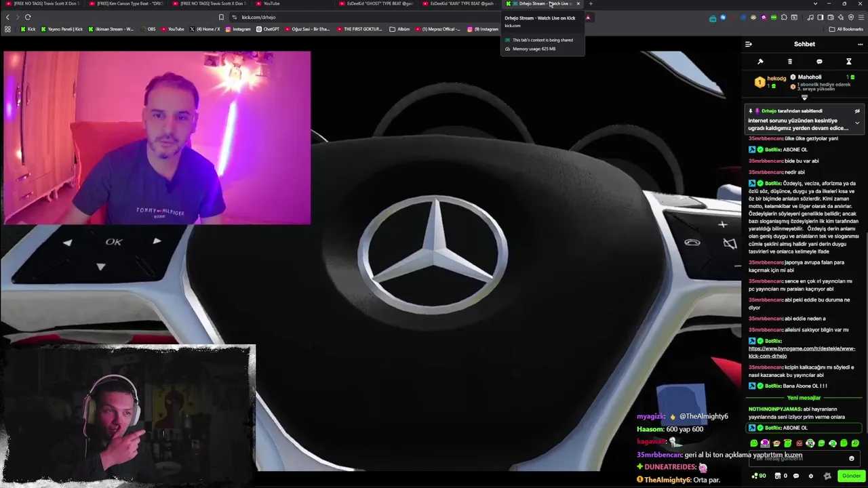Screen dimensions: 868x488
Task: Click Mahoholi in the leaderboard
Action: pos(810,77)
